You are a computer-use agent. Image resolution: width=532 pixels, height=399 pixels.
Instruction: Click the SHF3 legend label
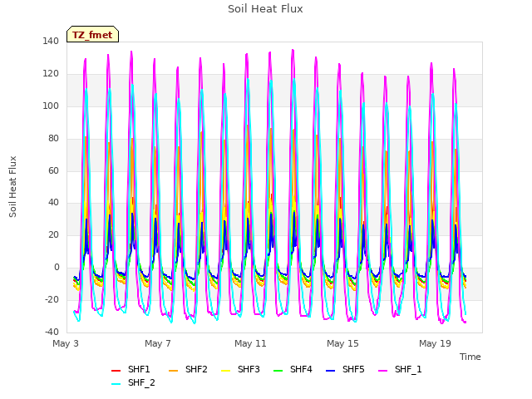(x=249, y=369)
